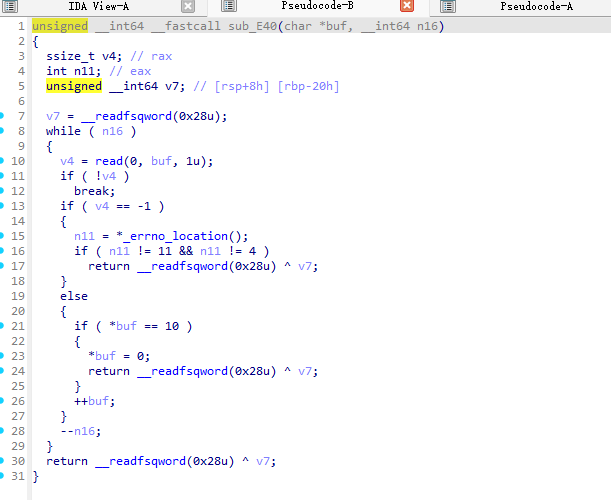Set breakpoint at line 23 gutter dot

(x=4, y=356)
